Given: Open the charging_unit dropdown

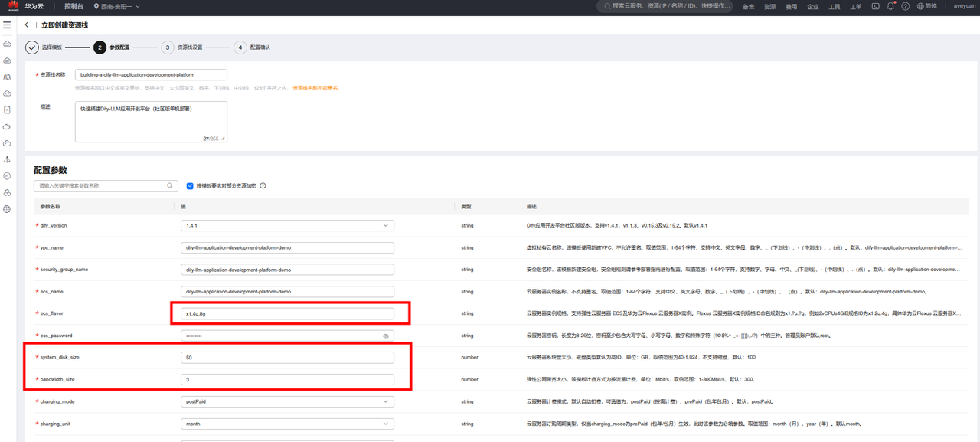Looking at the screenshot, I should (385, 423).
